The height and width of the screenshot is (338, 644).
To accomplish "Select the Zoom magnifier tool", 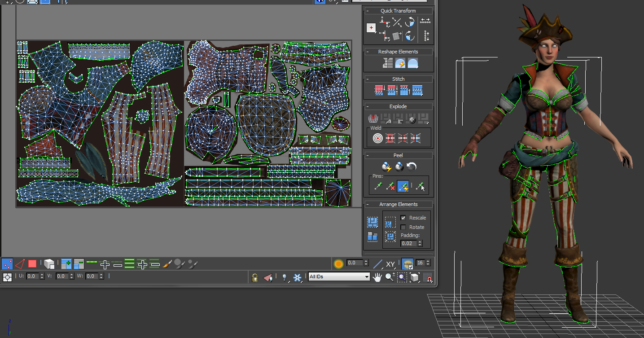I will [390, 277].
